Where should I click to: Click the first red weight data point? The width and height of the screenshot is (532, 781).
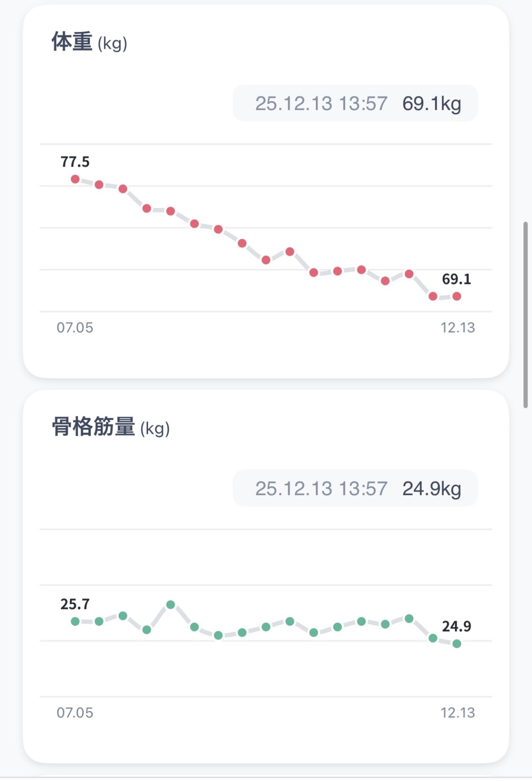pos(75,179)
